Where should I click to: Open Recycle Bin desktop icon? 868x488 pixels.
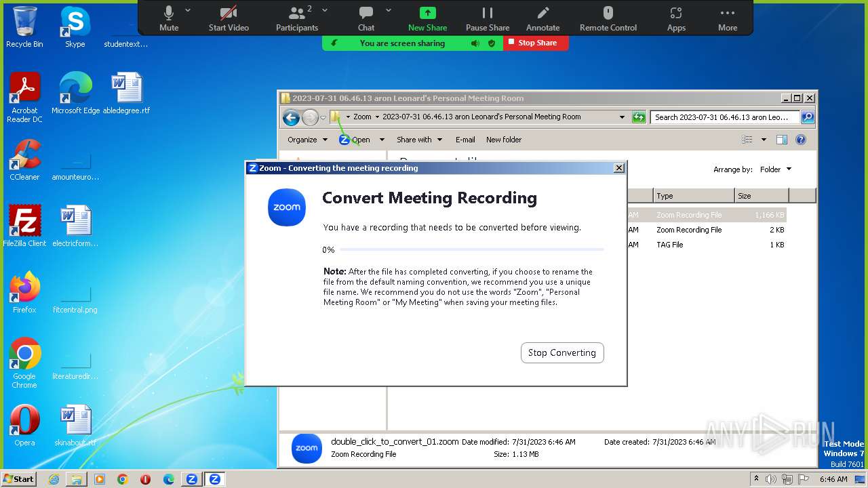(24, 27)
